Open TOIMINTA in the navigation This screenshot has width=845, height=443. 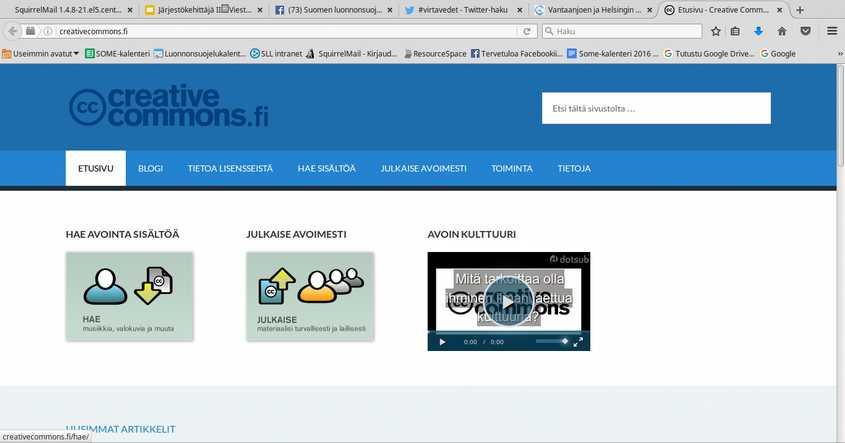tap(512, 168)
